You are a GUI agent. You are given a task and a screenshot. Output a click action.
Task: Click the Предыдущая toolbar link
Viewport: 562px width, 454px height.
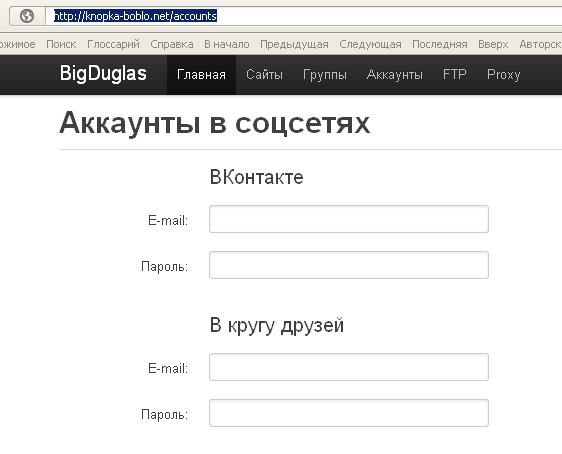[294, 44]
